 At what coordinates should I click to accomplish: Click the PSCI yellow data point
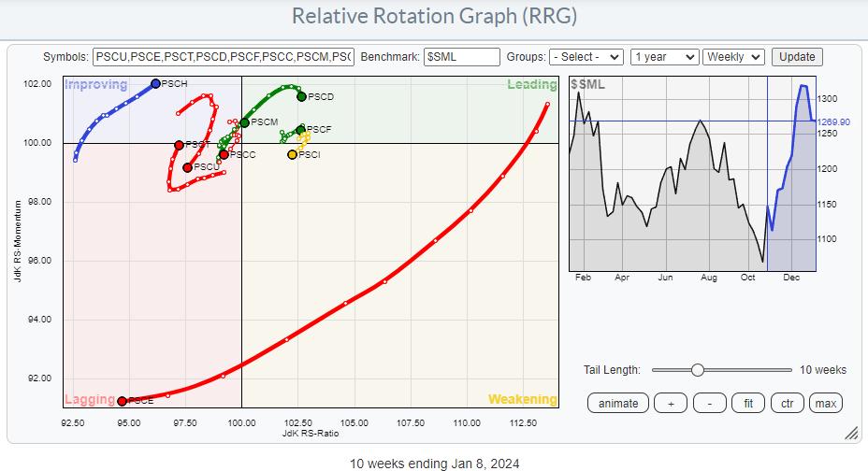(292, 154)
